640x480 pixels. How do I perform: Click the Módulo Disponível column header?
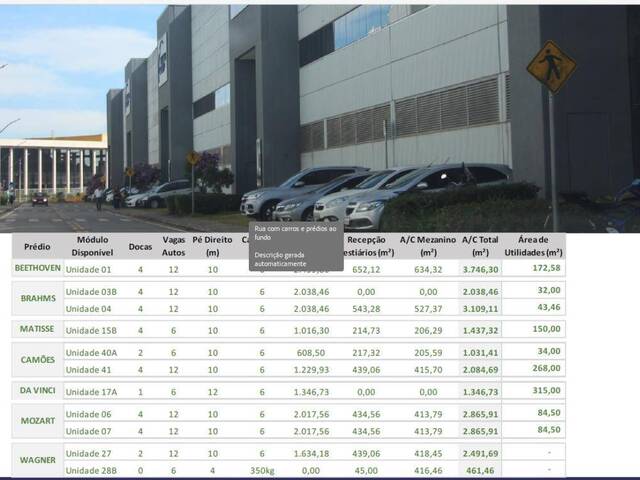pos(92,246)
